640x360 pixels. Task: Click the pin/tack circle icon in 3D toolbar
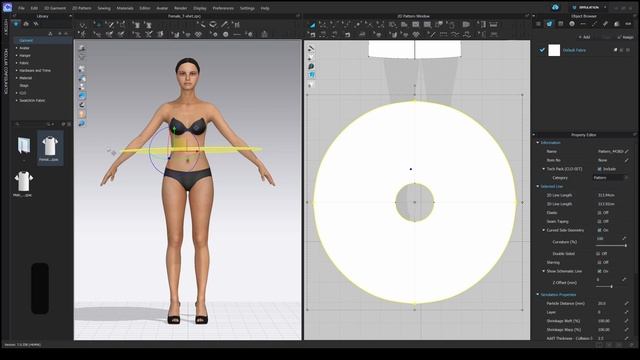pyautogui.click(x=226, y=35)
